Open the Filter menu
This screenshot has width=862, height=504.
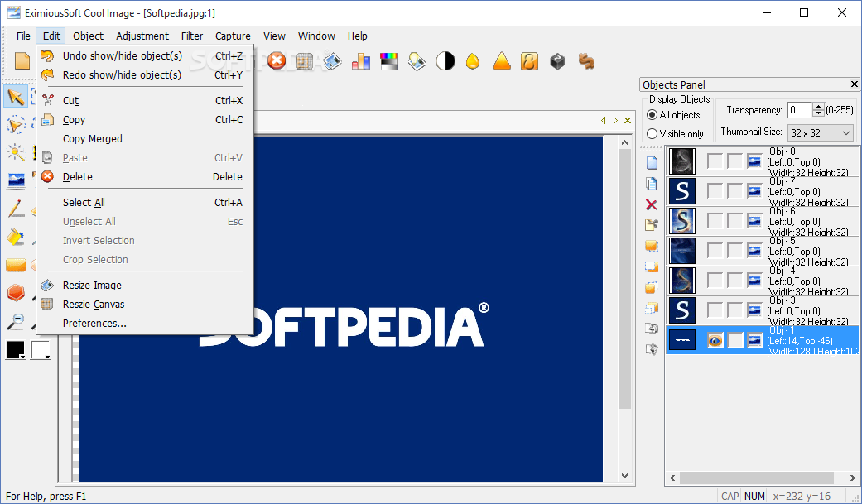point(192,36)
